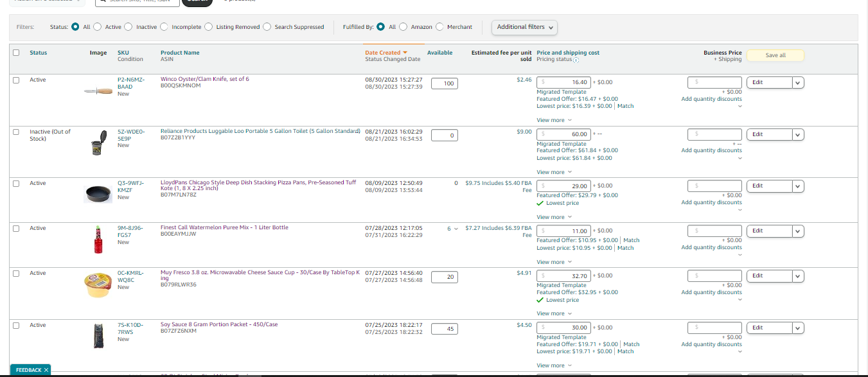
Task: Click the Save all button
Action: [775, 55]
